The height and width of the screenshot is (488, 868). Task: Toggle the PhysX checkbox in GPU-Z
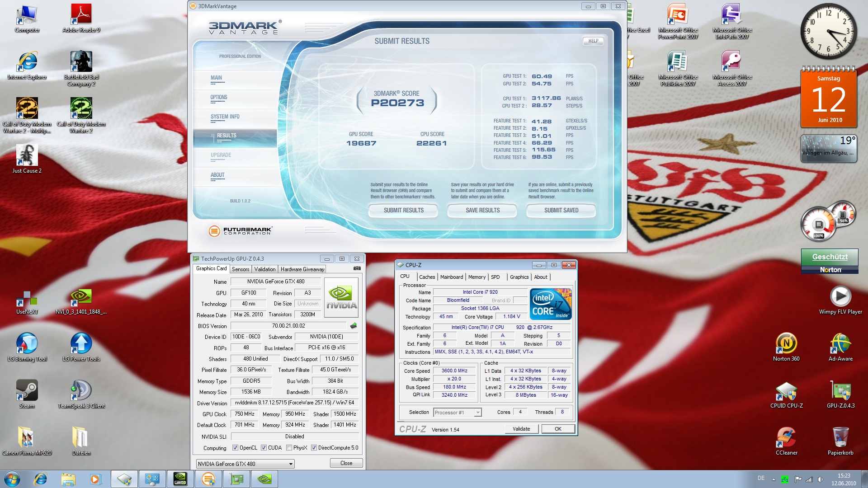point(289,448)
